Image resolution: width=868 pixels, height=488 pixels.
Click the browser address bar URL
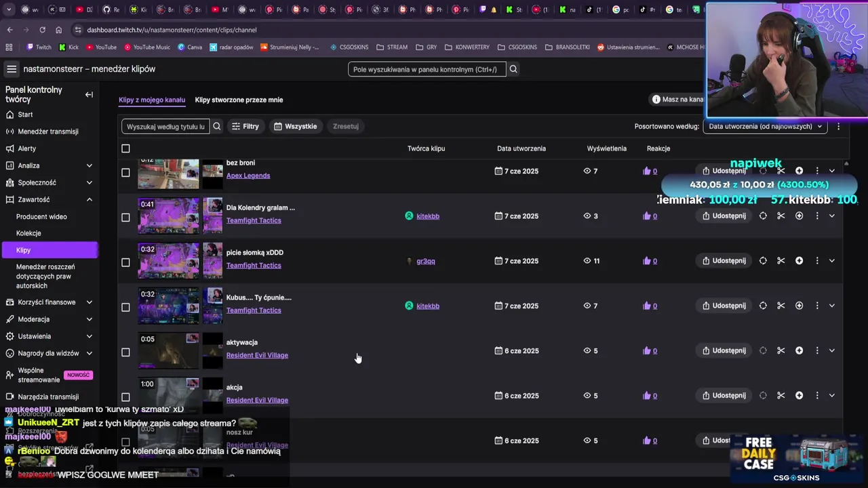click(x=172, y=30)
